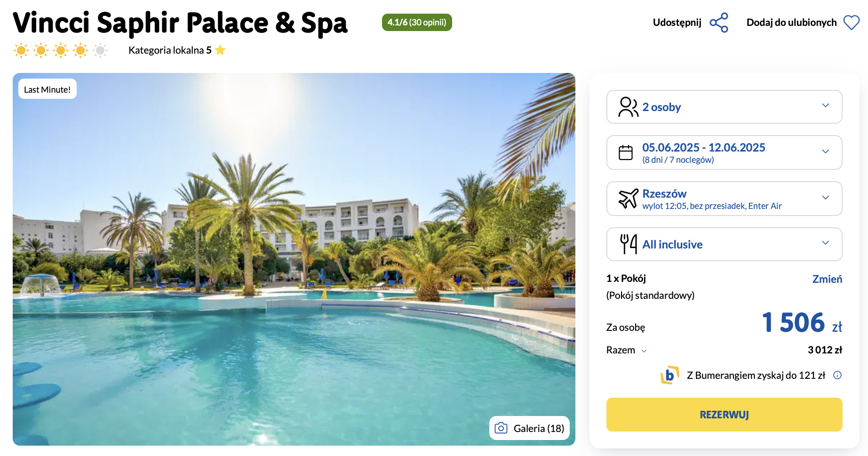This screenshot has width=868, height=456.
Task: Expand the Rzeszów departure dropdown
Action: [724, 199]
